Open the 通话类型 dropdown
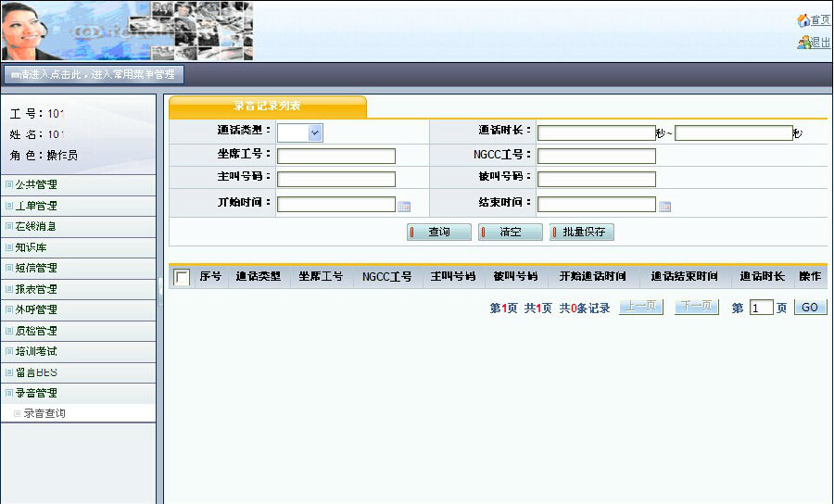Screen dimensions: 834x504 click(315, 133)
